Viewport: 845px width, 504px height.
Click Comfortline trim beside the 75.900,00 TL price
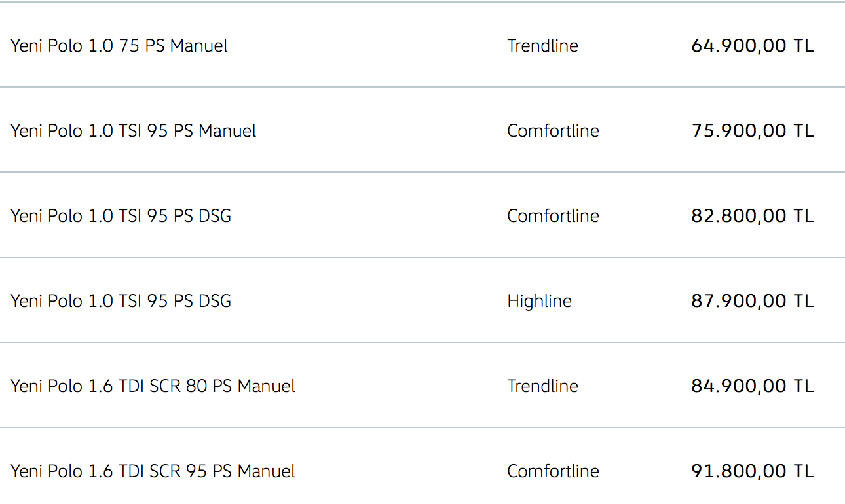click(x=553, y=131)
